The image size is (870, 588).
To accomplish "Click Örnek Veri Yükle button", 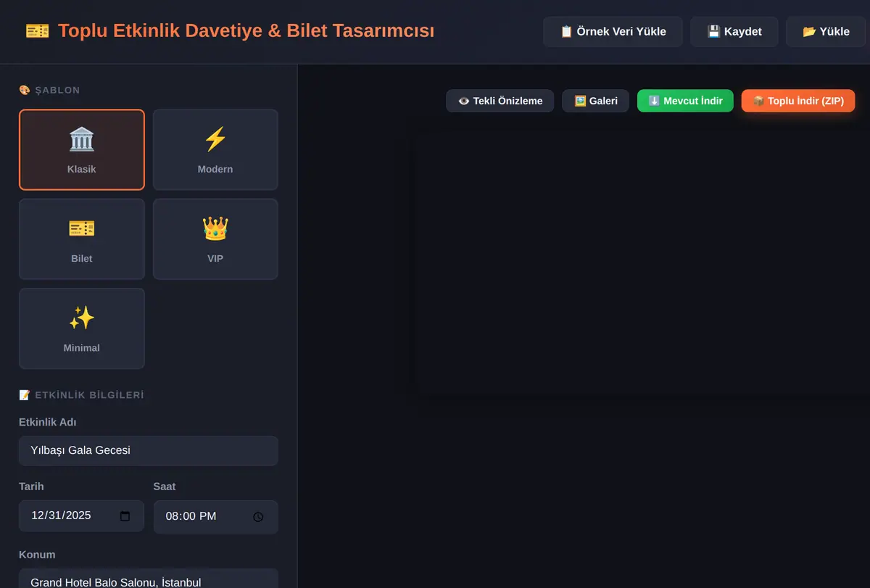I will click(613, 32).
